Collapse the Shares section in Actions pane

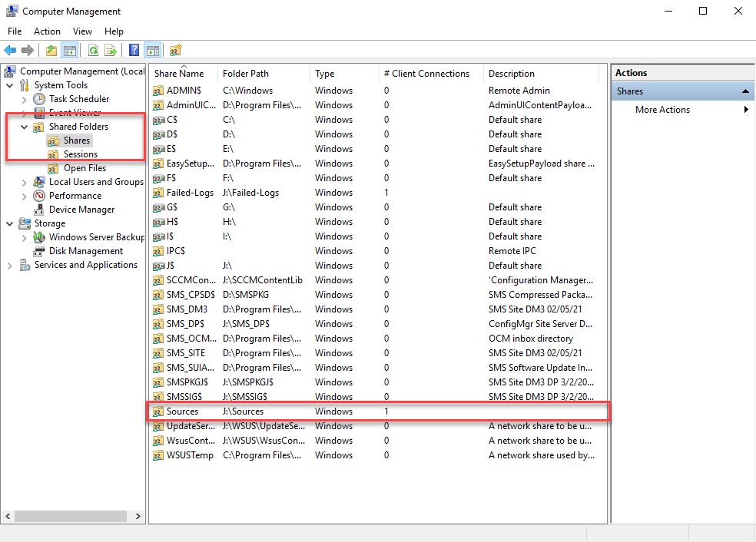745,91
